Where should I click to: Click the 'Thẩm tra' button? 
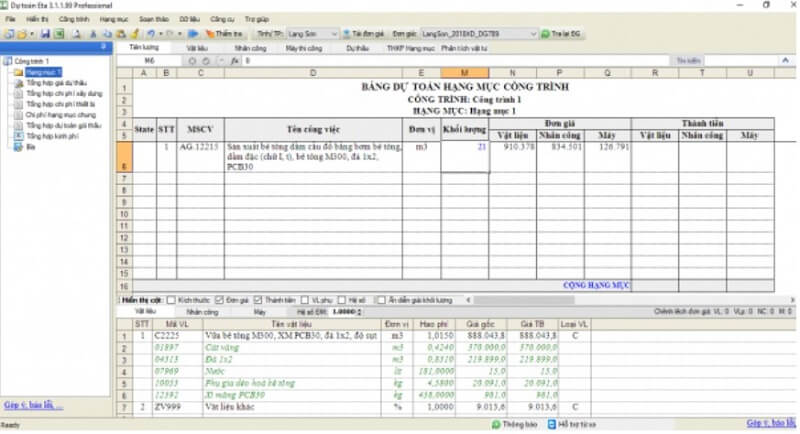221,34
